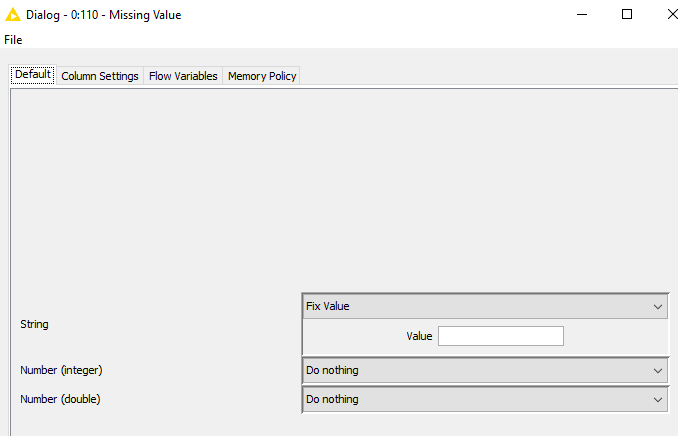
Task: Select the Default tab
Action: (33, 75)
